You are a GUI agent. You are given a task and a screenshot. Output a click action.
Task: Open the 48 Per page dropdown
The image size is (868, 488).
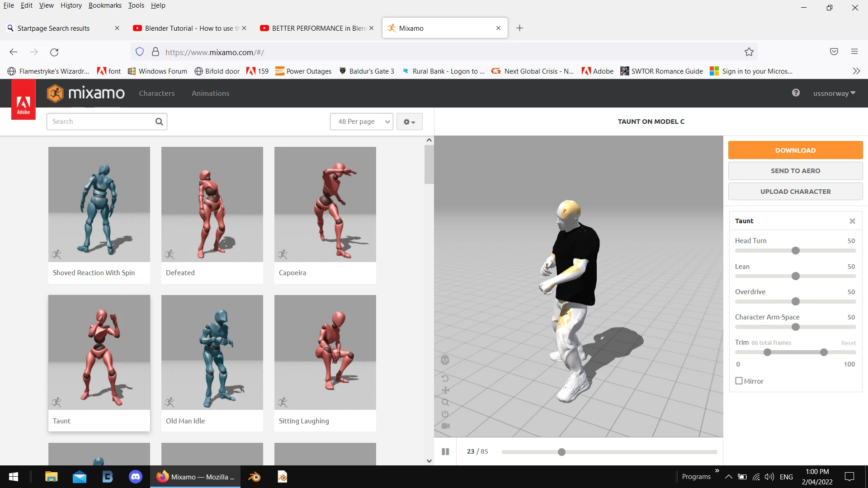point(362,122)
